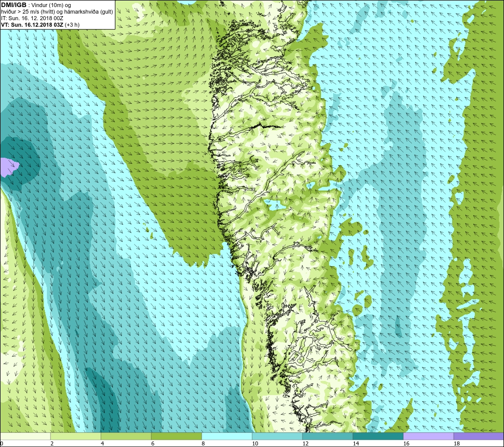Click legend scale label '8'
This screenshot has width=504, height=447.
click(x=203, y=443)
